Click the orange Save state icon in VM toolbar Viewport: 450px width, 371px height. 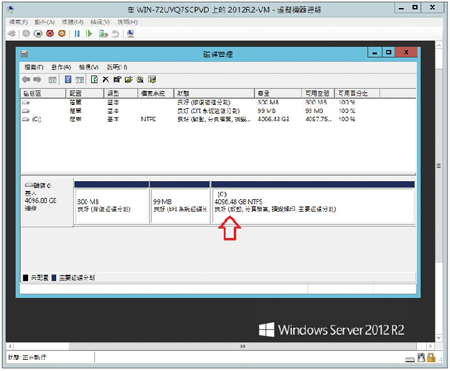tap(62, 33)
